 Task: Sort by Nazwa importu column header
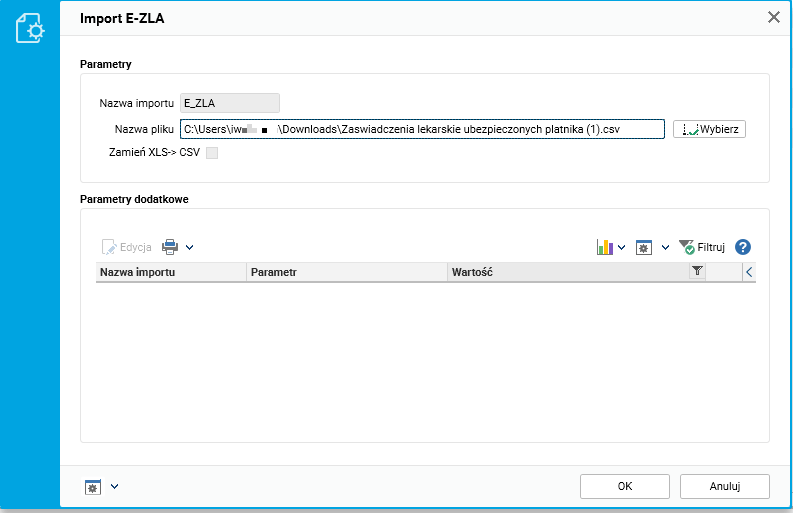click(171, 272)
